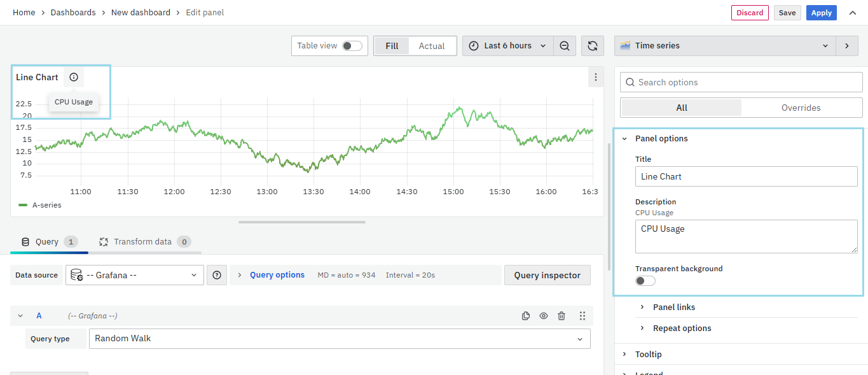This screenshot has width=868, height=375.
Task: Select the Overrides tab
Action: tap(801, 108)
